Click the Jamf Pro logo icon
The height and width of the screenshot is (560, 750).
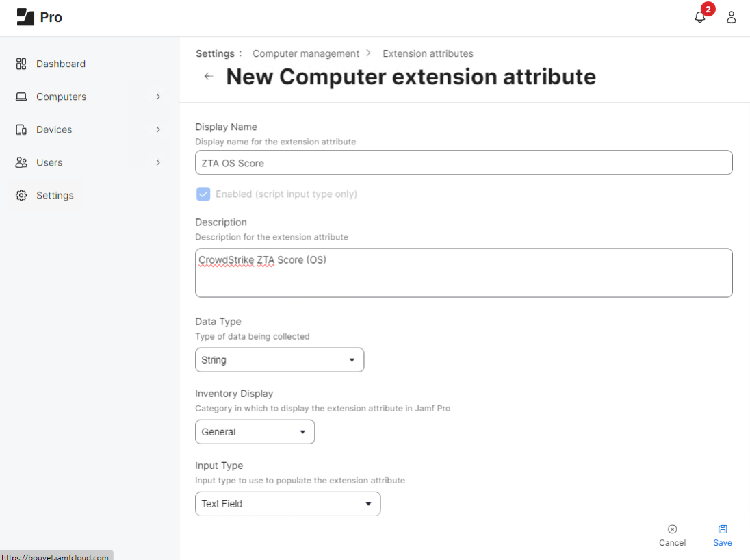point(25,17)
